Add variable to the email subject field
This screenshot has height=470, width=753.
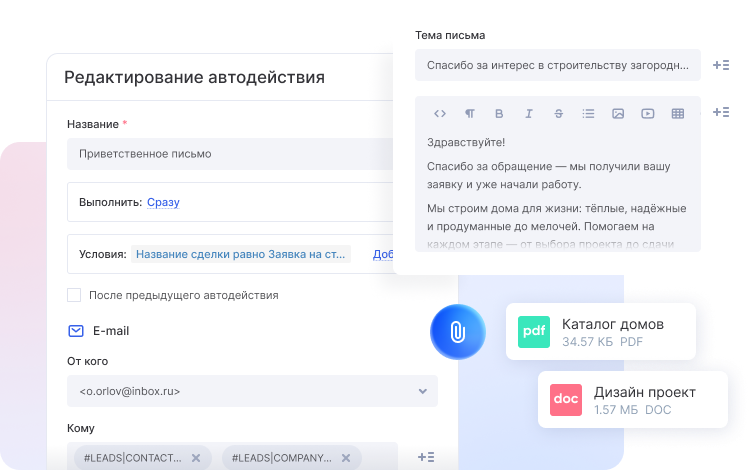(721, 65)
